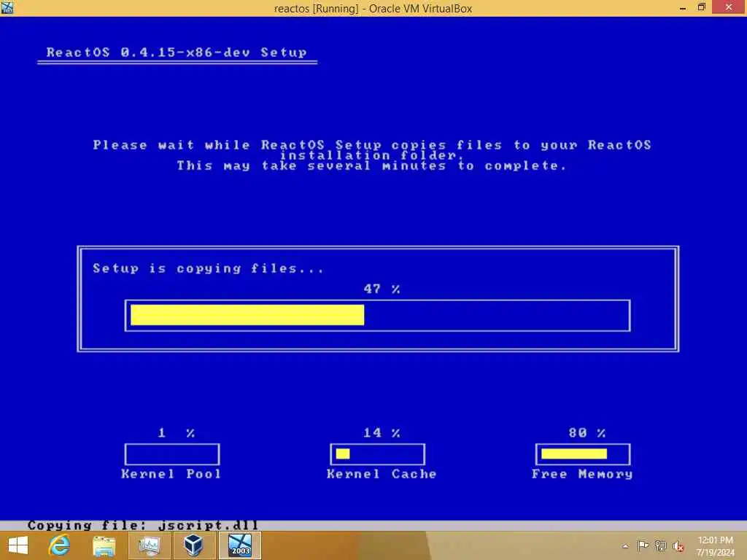Viewport: 747px width, 560px height.
Task: Open File Explorer from the taskbar
Action: (x=104, y=545)
